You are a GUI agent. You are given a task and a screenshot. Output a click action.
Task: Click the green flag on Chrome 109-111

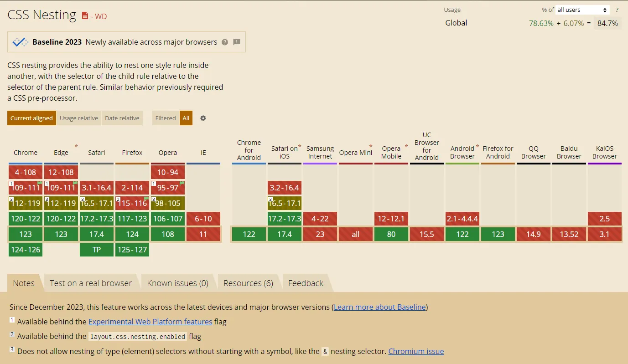40,183
